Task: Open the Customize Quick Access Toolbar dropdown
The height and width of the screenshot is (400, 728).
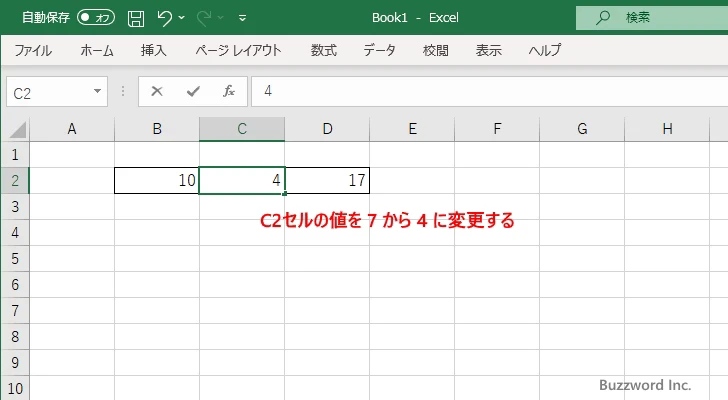Action: pyautogui.click(x=242, y=17)
